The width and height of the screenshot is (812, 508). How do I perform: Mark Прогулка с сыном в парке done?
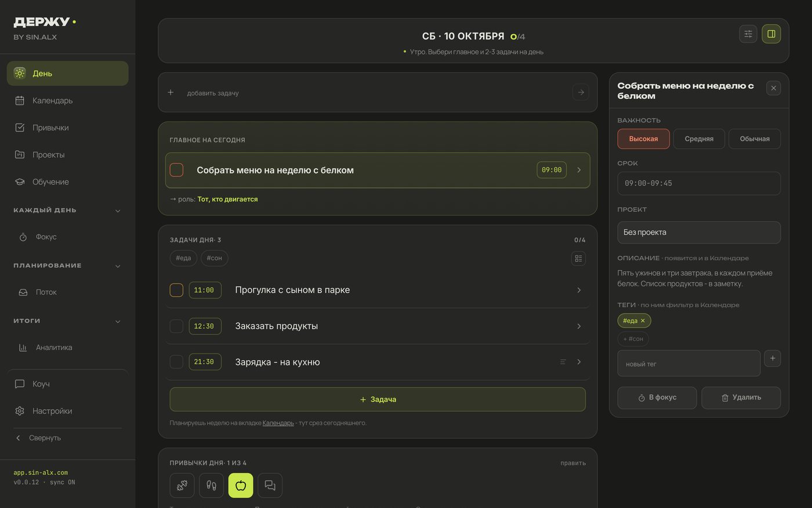pyautogui.click(x=176, y=290)
